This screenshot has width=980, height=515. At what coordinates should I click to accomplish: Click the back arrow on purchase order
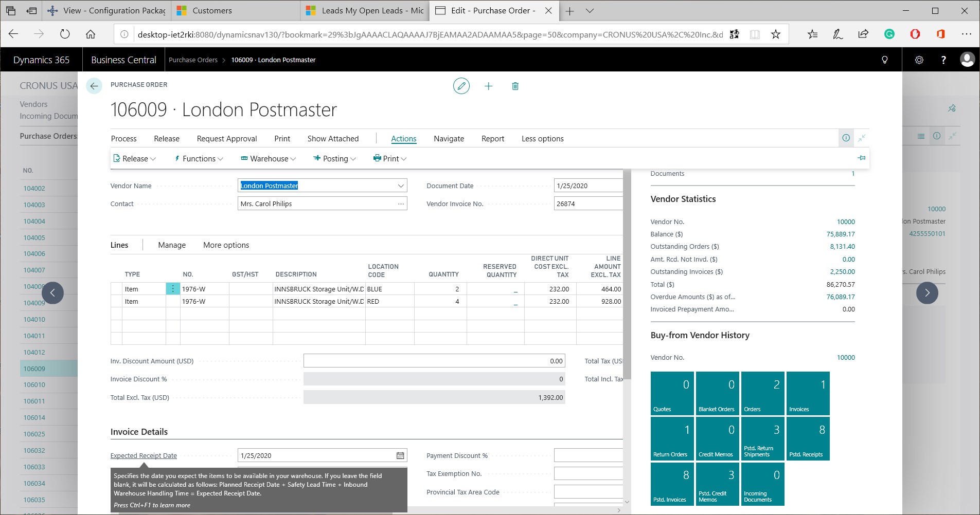click(94, 86)
